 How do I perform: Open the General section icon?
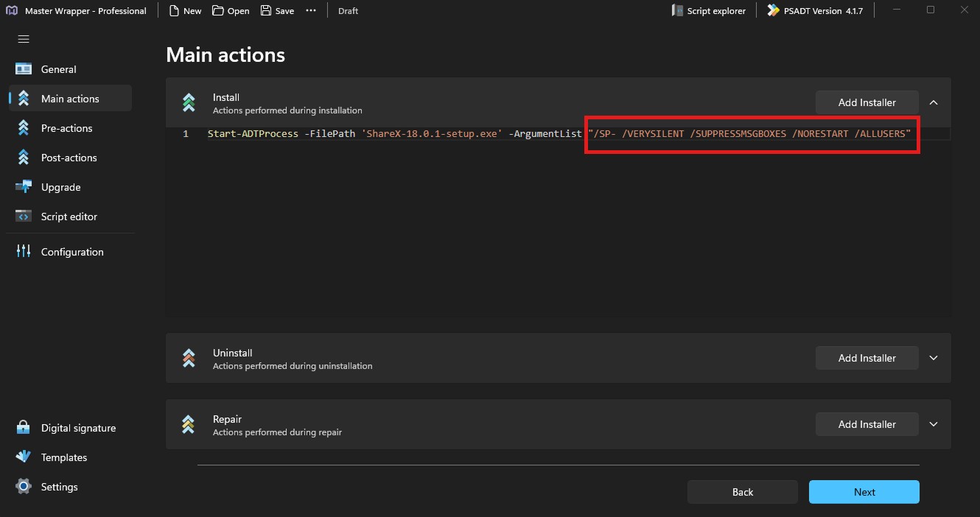[x=24, y=69]
